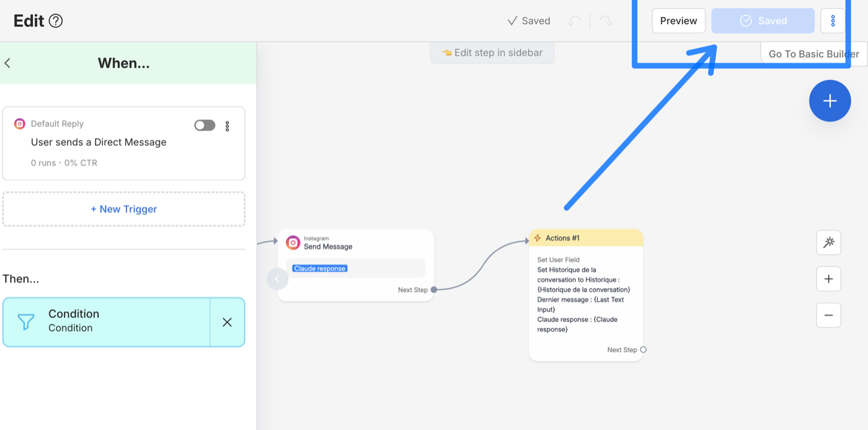Screen dimensions: 868x430
Task: Go back using the arrow beside When...
Action: (7, 63)
